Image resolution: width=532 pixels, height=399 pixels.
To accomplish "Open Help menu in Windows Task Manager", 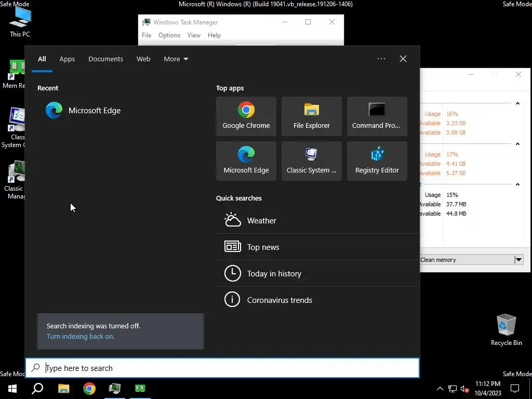I will [214, 35].
